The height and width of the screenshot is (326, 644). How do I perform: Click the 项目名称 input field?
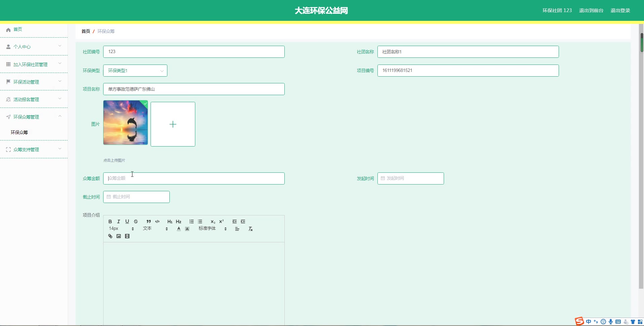point(194,89)
